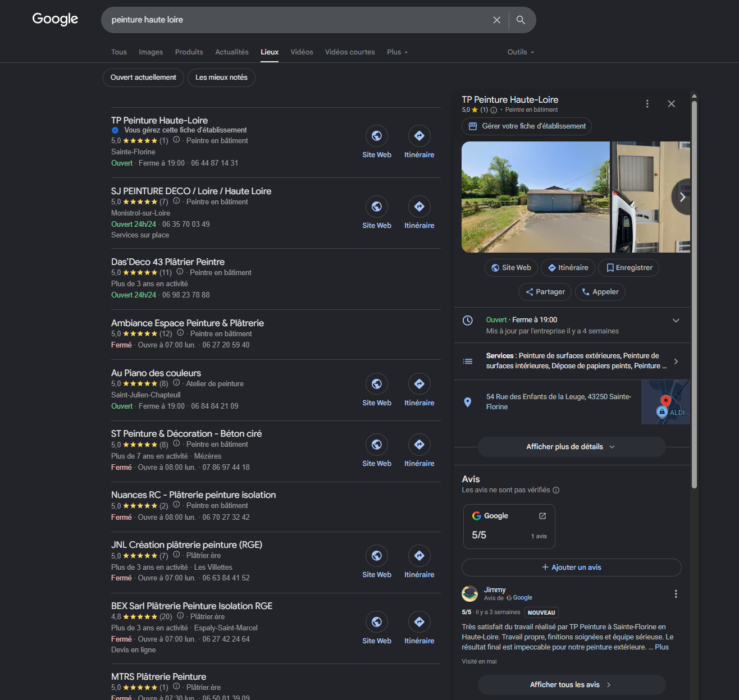739x700 pixels.
Task: Get Itinéraire for TP Peinture Haute-Loire listing
Action: tap(419, 143)
